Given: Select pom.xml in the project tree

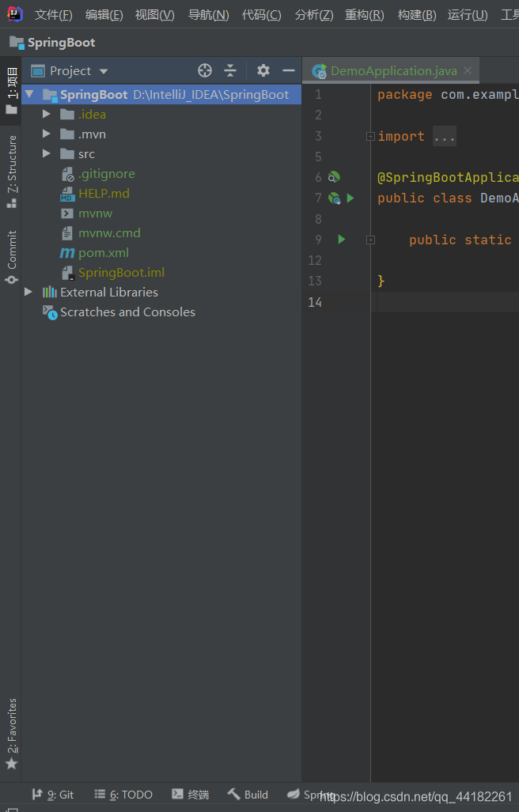Looking at the screenshot, I should pyautogui.click(x=103, y=253).
